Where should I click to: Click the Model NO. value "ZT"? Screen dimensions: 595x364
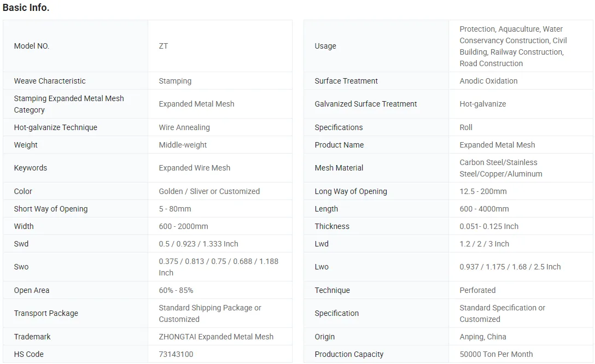(164, 46)
